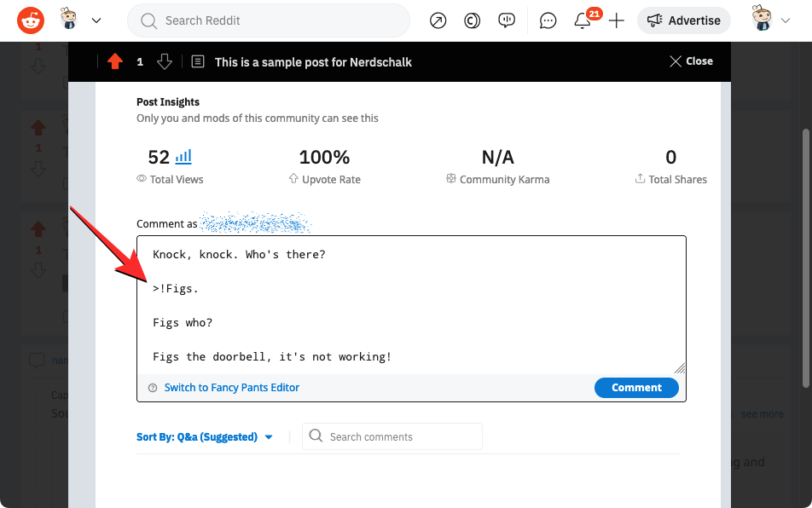Viewport: 812px width, 508px height.
Task: Expand the community avatar dropdown chevron
Action: click(96, 20)
